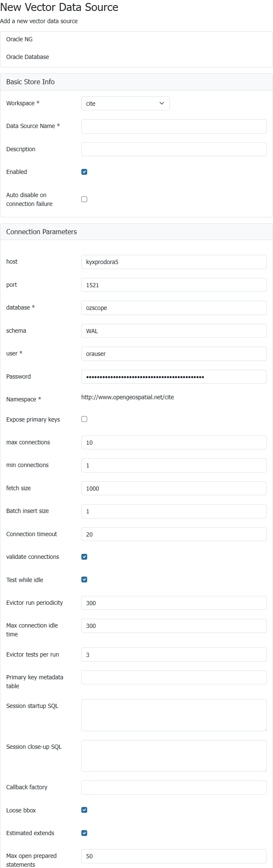Click the Password input field

click(174, 377)
